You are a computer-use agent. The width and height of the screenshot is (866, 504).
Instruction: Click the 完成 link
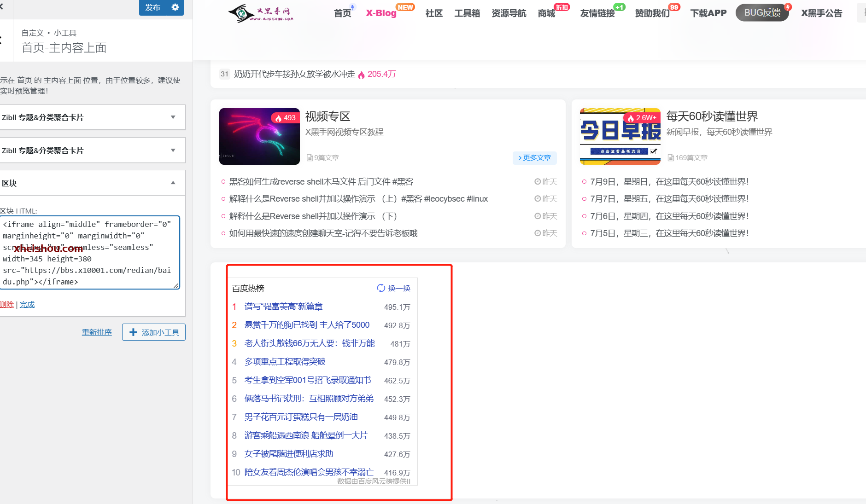pos(27,305)
